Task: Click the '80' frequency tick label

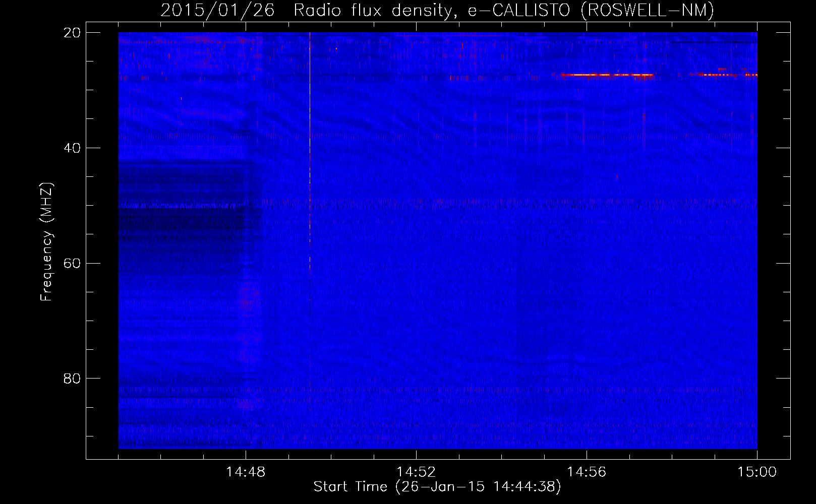Action: coord(72,379)
